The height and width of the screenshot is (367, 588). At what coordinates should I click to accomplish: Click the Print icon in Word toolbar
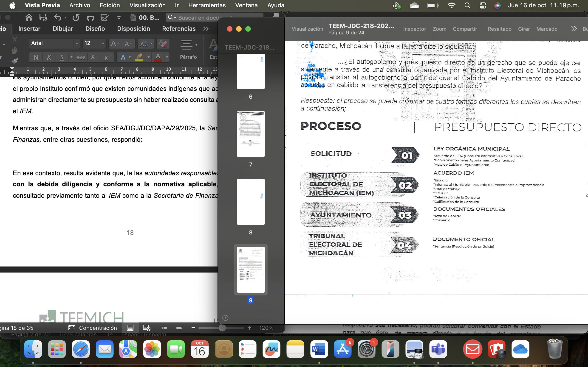(90, 17)
